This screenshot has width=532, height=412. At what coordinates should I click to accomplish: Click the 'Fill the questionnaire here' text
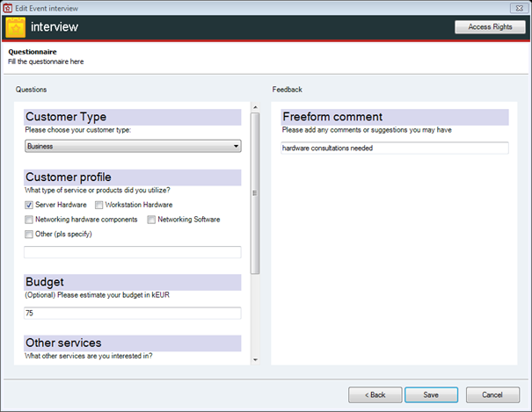click(x=46, y=61)
